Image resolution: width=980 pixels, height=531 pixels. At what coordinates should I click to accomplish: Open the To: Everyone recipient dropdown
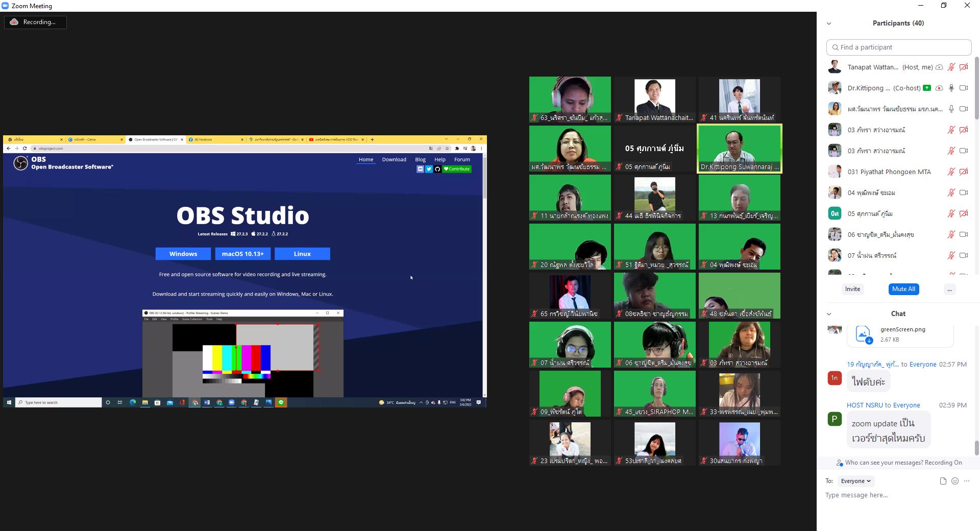coord(856,481)
